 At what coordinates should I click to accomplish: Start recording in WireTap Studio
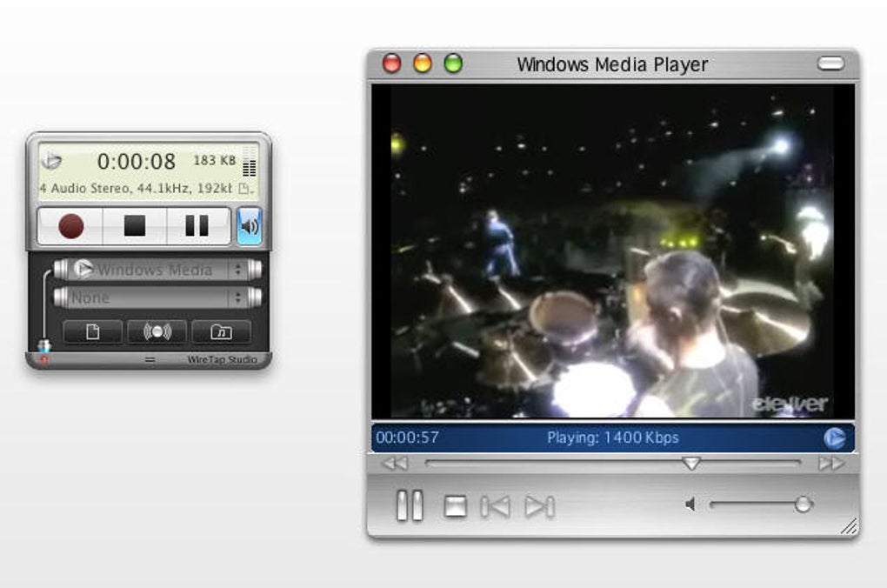(x=70, y=226)
